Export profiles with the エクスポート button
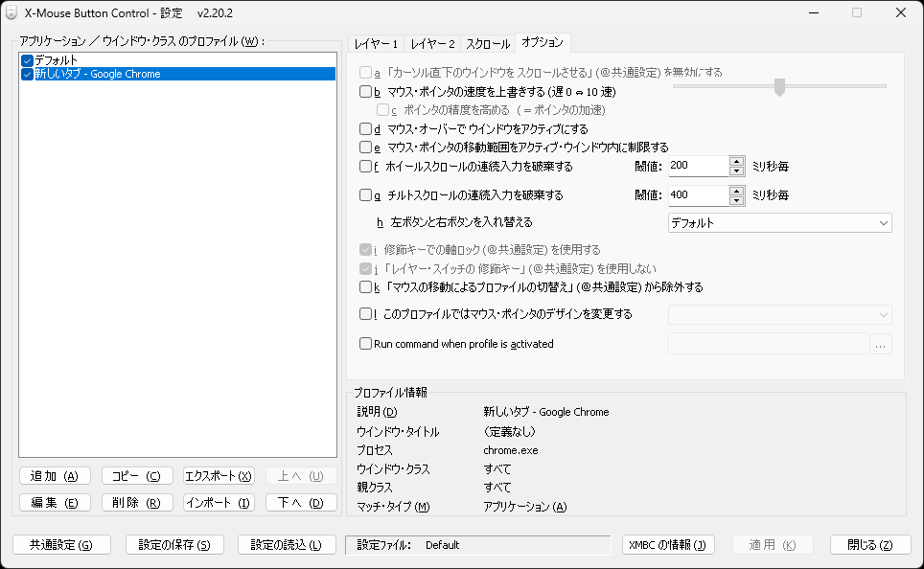Viewport: 924px width, 569px height. click(x=219, y=474)
